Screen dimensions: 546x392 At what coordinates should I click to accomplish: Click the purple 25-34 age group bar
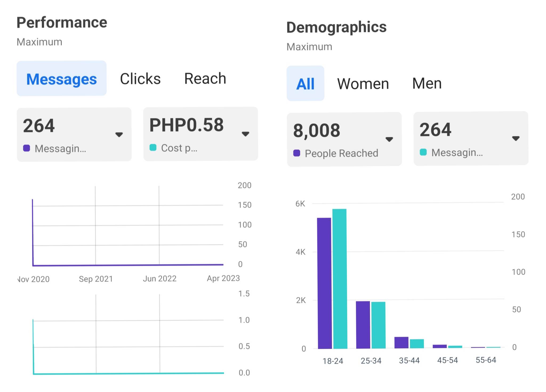363,325
